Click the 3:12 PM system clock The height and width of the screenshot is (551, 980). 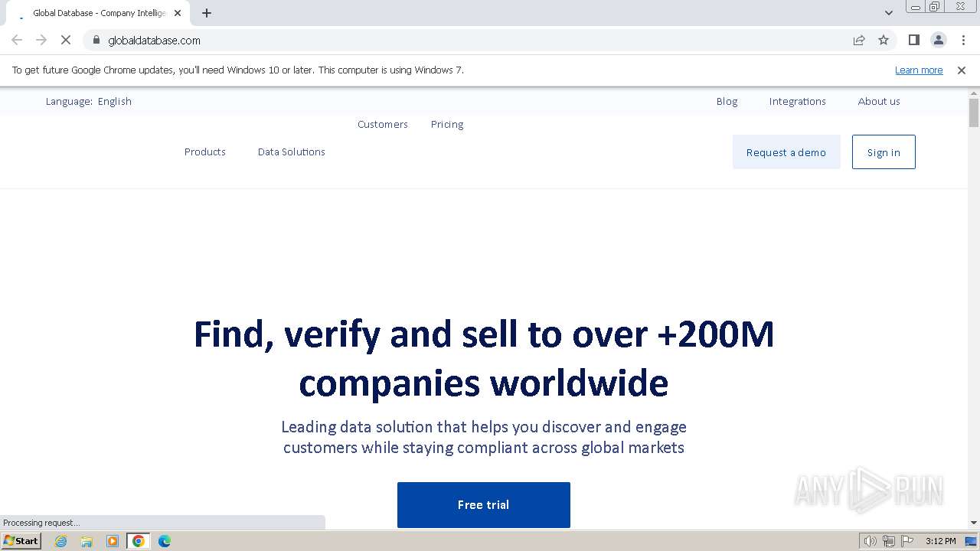(940, 541)
